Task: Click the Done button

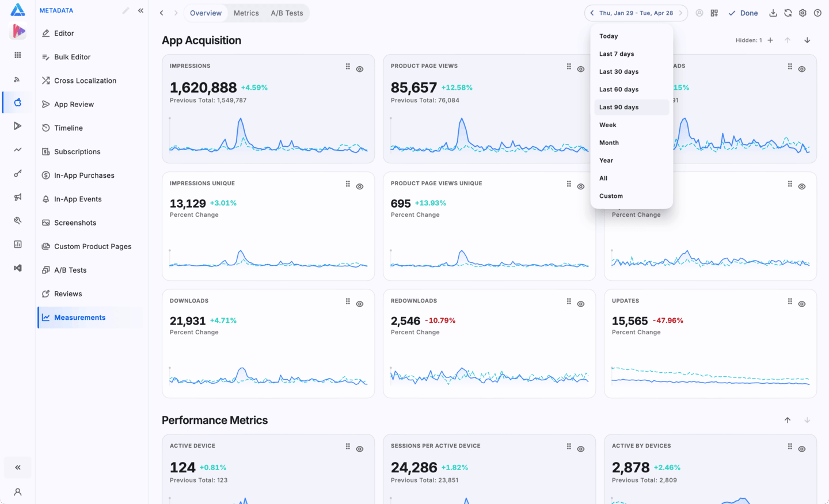Action: pos(743,13)
